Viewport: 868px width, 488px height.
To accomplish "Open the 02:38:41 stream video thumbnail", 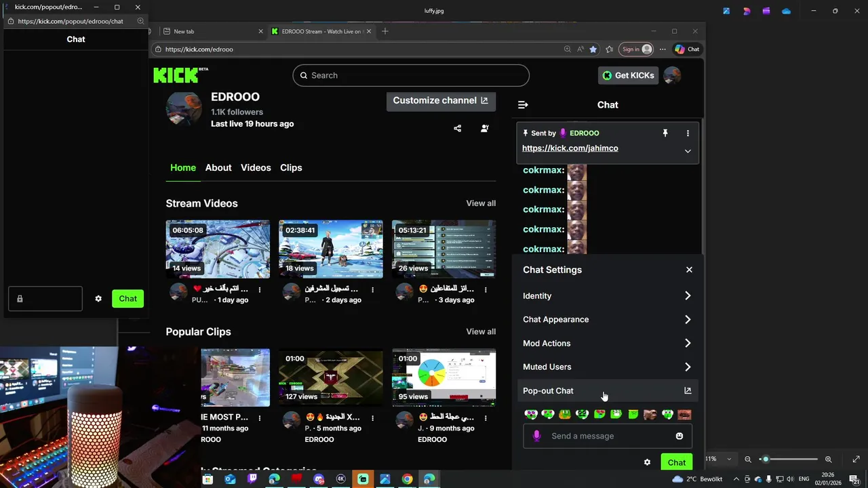I will pos(331,249).
